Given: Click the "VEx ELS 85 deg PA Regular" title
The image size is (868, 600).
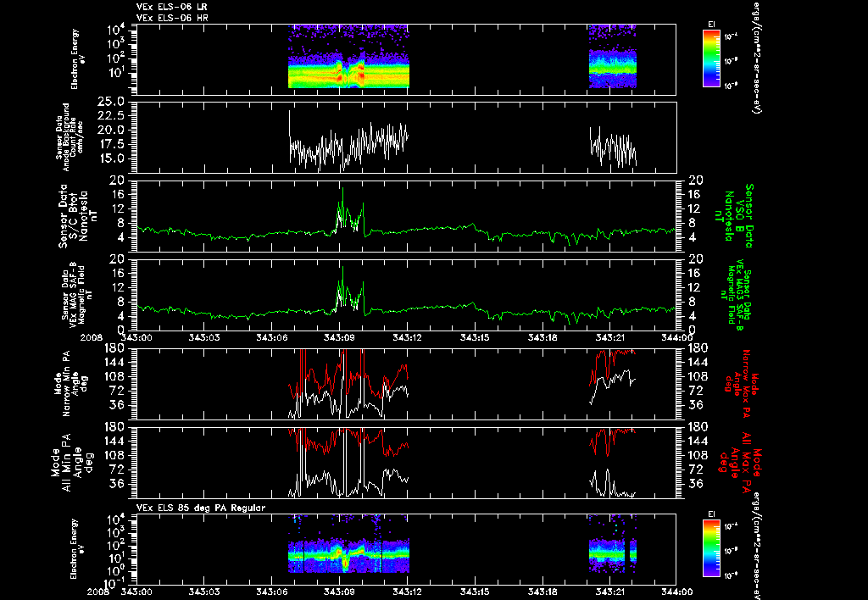Looking at the screenshot, I should (200, 508).
